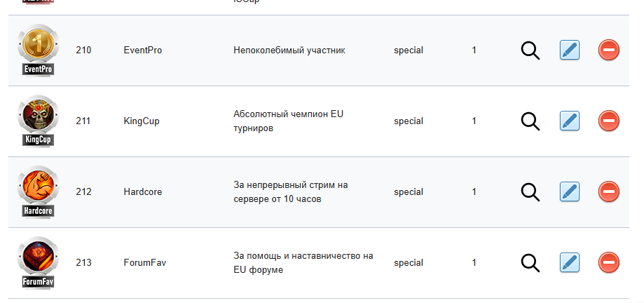This screenshot has height=303, width=644.
Task: Click the magnifier icon for EventPro
Action: tap(530, 50)
